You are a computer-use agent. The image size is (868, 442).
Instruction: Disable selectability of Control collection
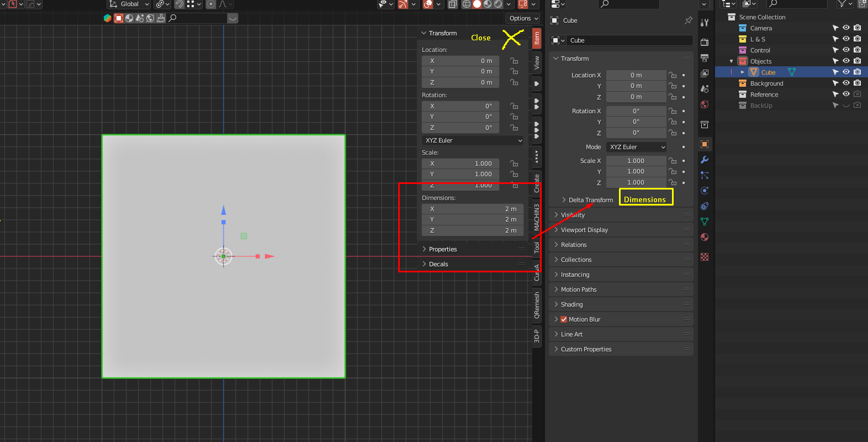tap(835, 50)
